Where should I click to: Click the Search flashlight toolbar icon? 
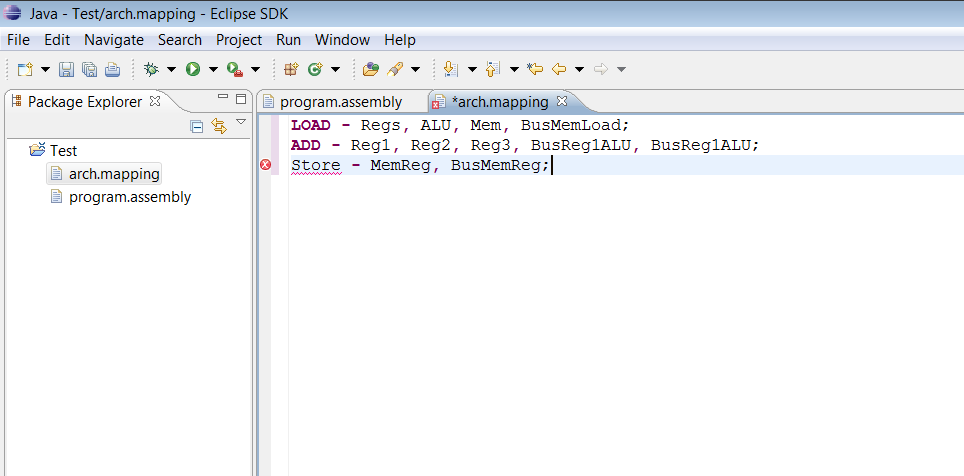(394, 69)
